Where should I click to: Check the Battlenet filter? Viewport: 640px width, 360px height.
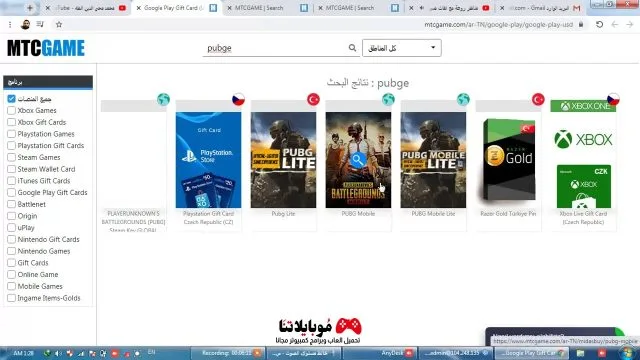coord(11,204)
